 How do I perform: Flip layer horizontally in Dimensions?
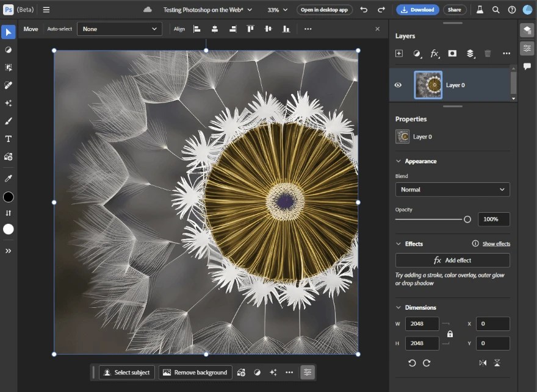pyautogui.click(x=483, y=363)
